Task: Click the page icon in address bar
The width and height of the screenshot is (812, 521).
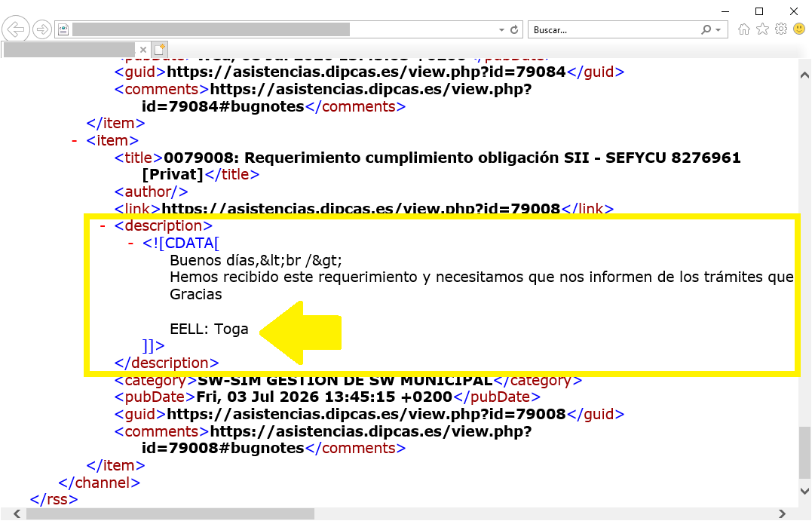Action: (x=63, y=29)
